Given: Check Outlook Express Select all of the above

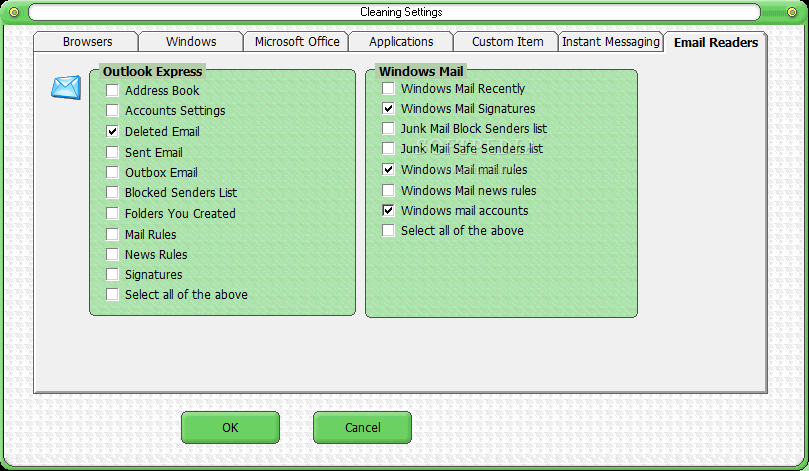Looking at the screenshot, I should 112,295.
